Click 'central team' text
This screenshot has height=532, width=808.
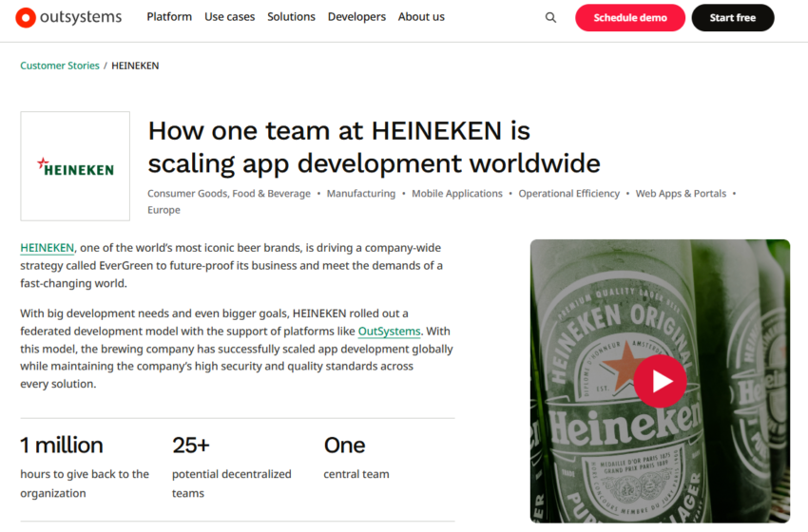click(356, 474)
